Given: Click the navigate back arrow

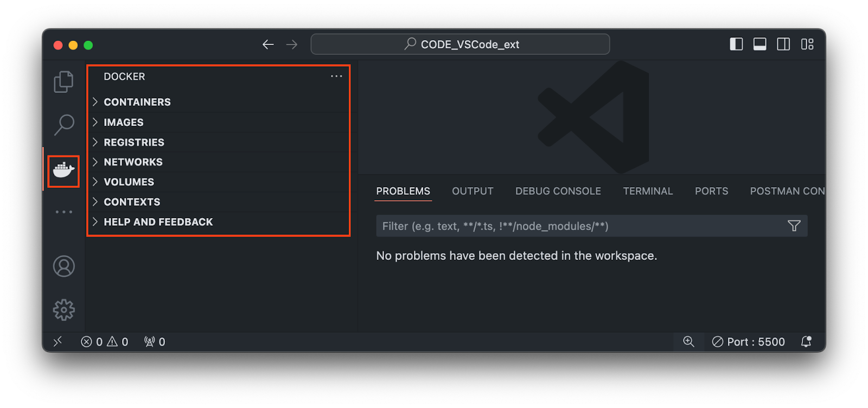Looking at the screenshot, I should pos(268,44).
